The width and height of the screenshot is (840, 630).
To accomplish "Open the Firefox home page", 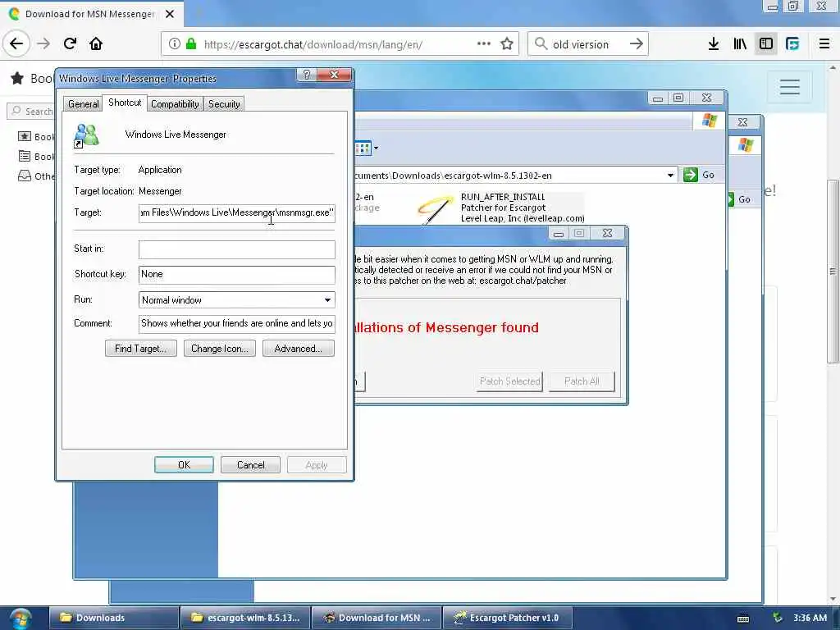I will [x=96, y=43].
